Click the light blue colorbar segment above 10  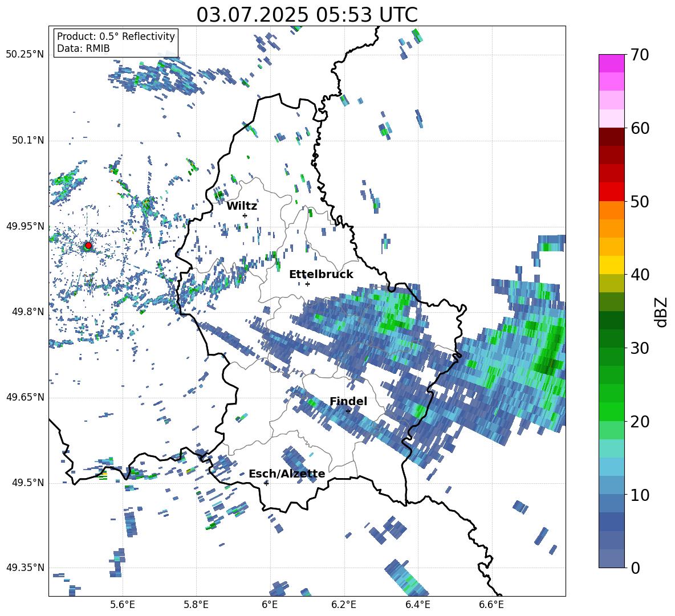tap(612, 467)
